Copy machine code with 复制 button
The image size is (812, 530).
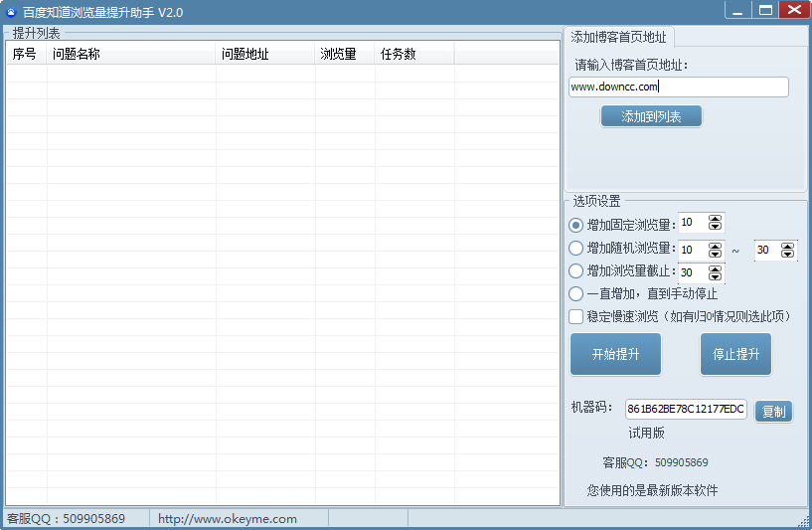773,412
